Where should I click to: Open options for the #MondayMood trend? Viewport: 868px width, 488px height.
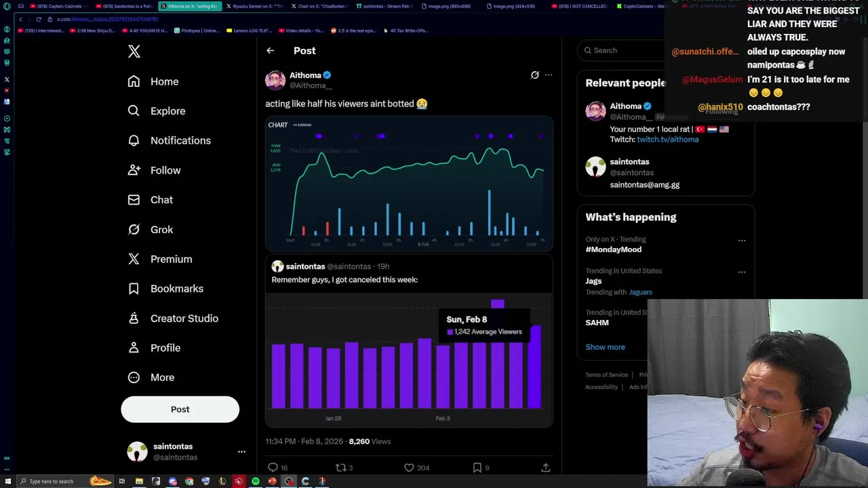pos(741,240)
